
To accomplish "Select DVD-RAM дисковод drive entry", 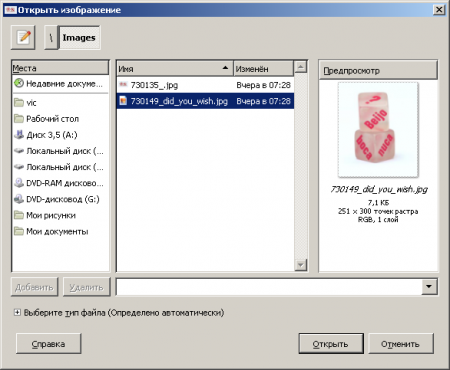I will click(60, 183).
